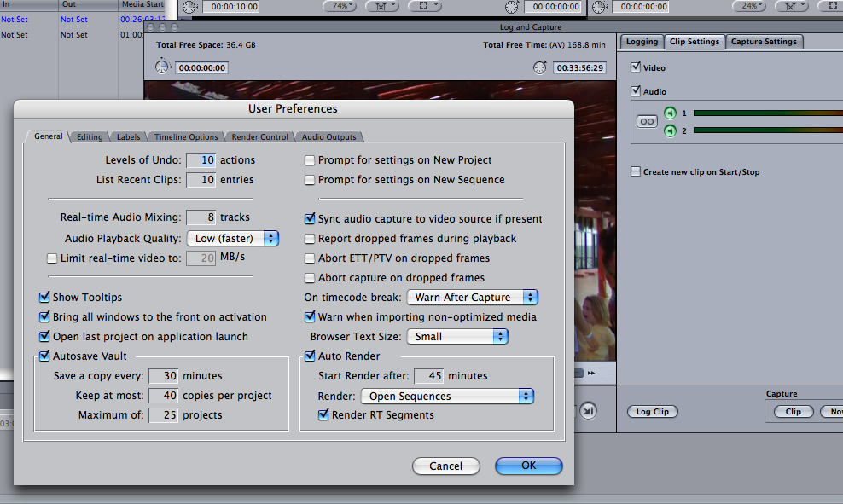Toggle the stereo link icon for audio channels
The image size is (843, 504).
pos(648,122)
